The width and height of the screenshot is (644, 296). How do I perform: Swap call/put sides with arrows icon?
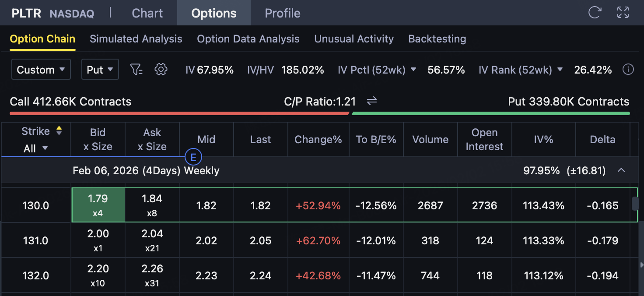click(x=372, y=101)
